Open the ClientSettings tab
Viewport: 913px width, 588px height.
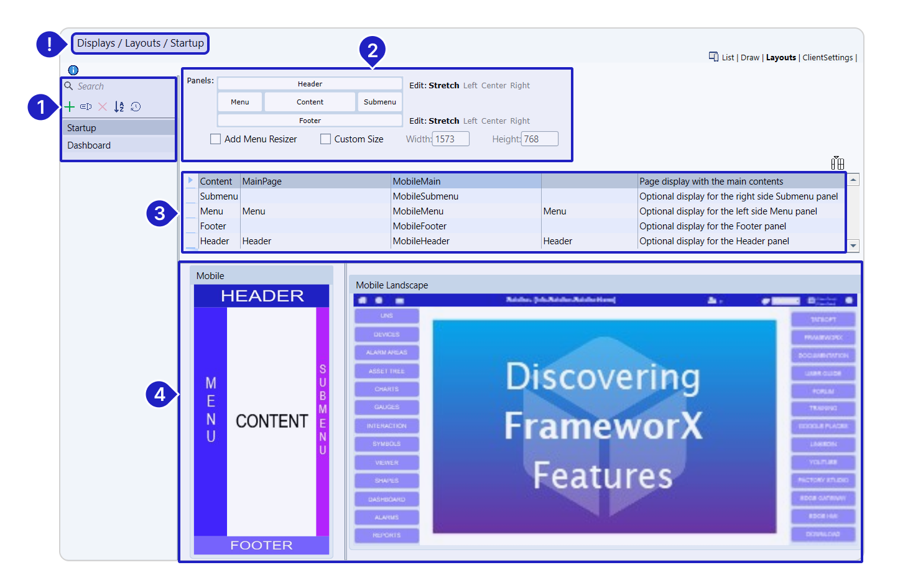click(827, 58)
